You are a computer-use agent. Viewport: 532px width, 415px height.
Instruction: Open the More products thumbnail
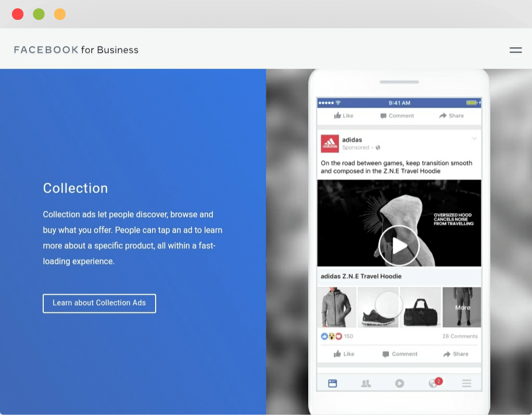click(462, 307)
